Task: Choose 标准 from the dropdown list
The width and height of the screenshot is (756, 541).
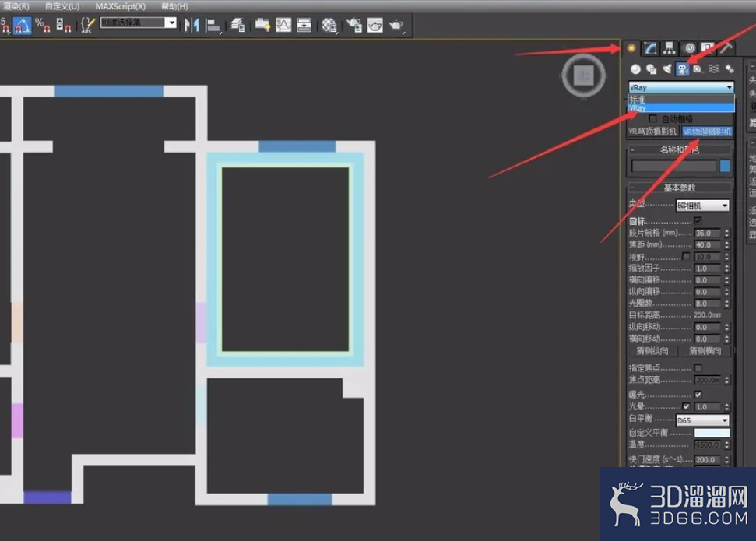Action: [x=681, y=100]
